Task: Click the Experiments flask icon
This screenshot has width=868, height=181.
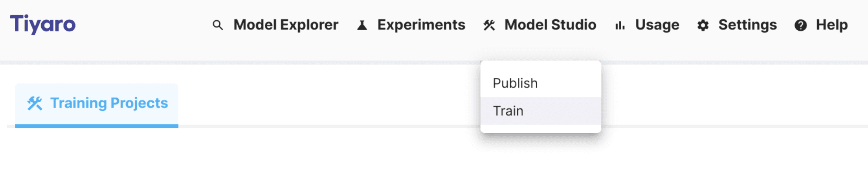Action: [x=362, y=26]
